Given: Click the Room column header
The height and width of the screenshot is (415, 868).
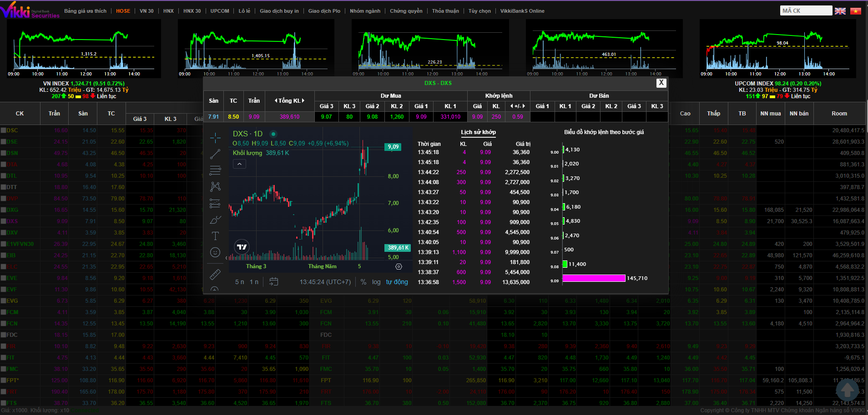Looking at the screenshot, I should (x=839, y=114).
